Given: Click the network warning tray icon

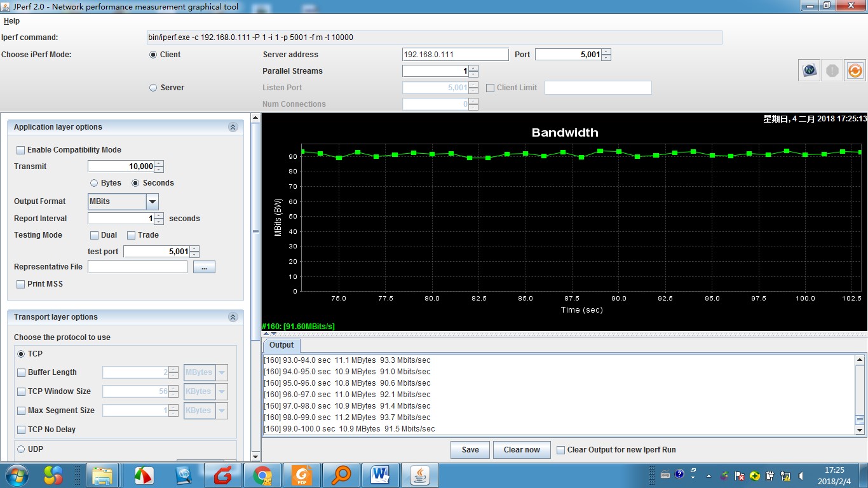Looking at the screenshot, I should click(x=785, y=475).
